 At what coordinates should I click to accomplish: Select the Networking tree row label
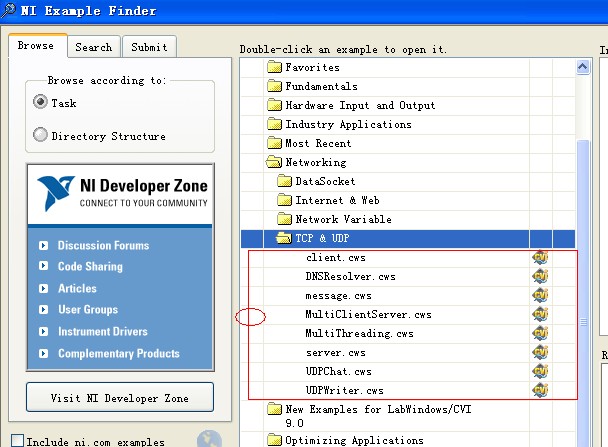pyautogui.click(x=316, y=162)
